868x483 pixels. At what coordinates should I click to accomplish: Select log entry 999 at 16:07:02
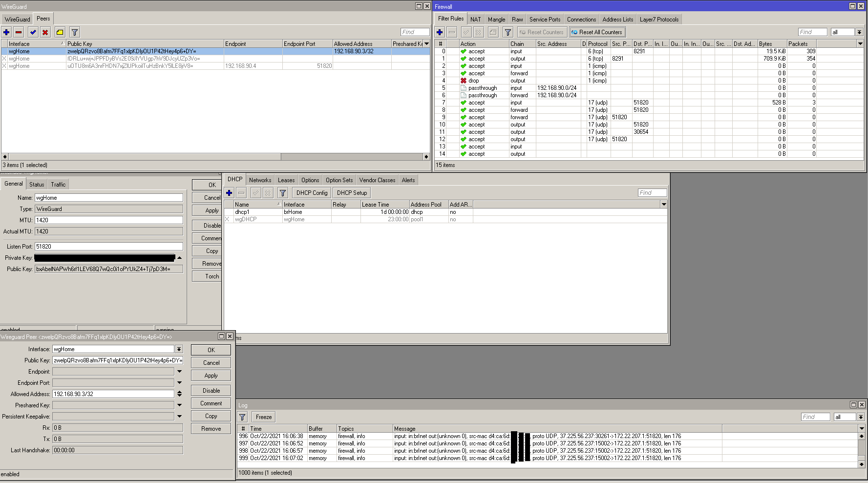548,459
